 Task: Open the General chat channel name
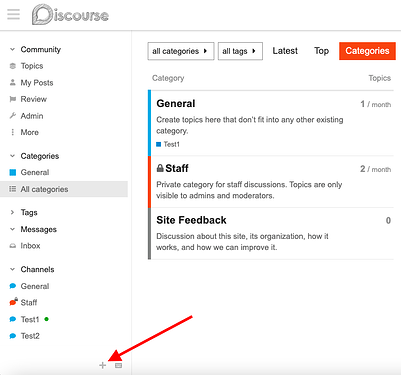pos(35,286)
